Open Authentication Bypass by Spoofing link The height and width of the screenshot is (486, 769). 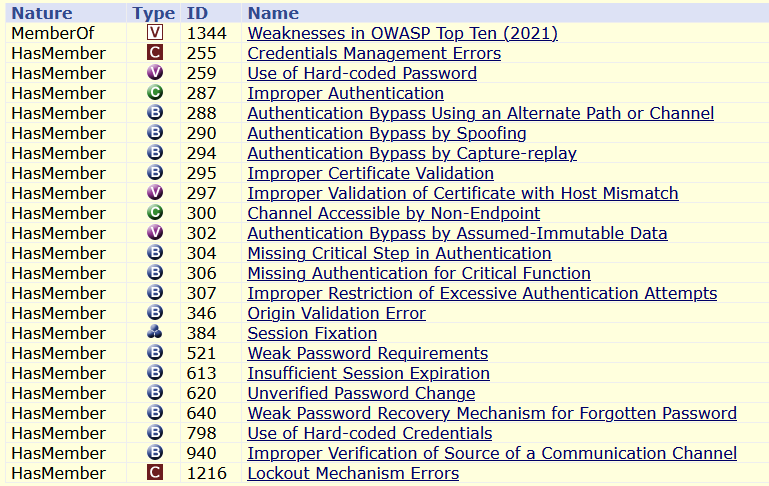tap(386, 133)
